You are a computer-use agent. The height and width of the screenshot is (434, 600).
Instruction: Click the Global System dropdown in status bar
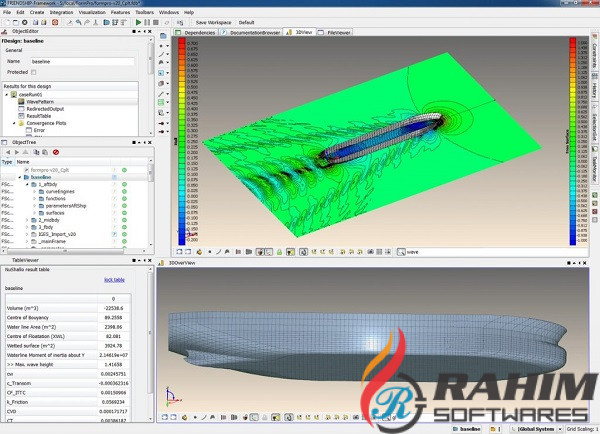tap(537, 429)
